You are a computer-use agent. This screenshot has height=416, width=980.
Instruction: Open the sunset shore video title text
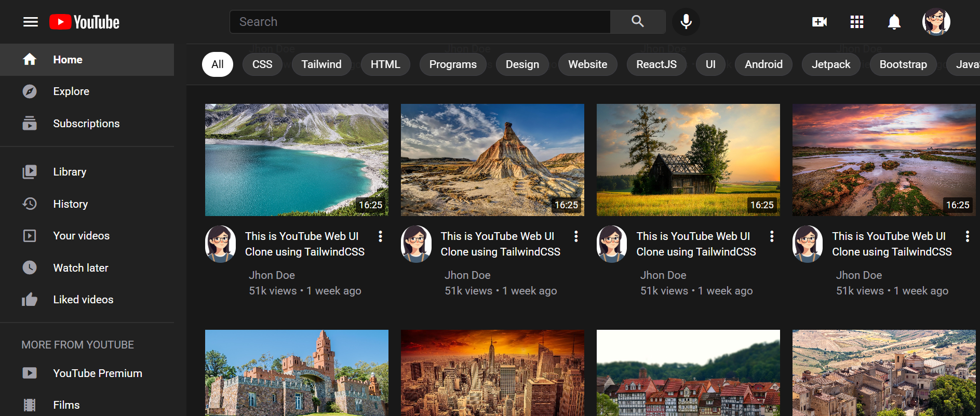892,244
